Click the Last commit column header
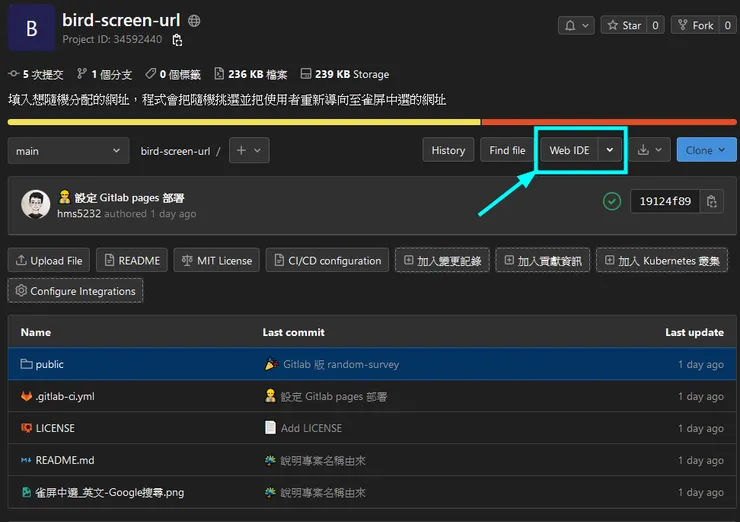 294,332
